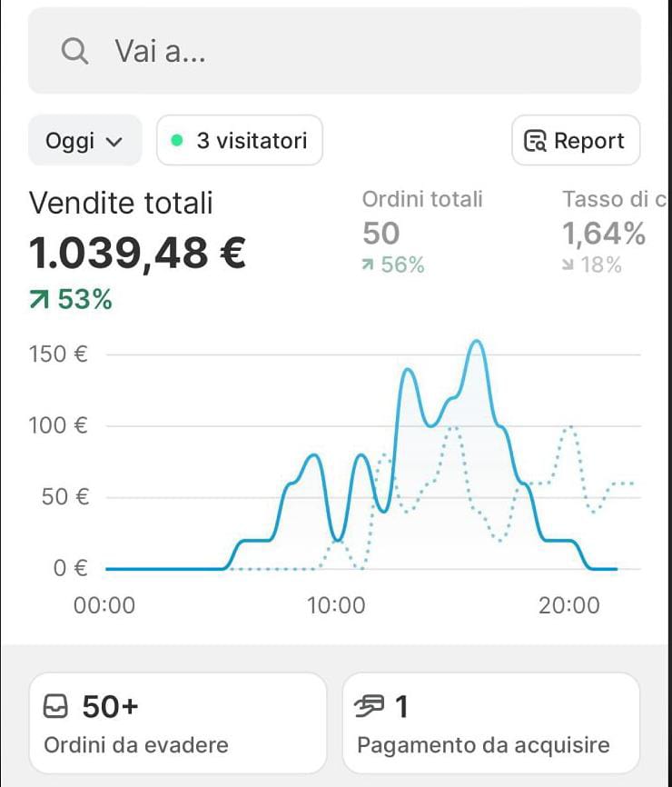Tap the chevron arrow next to Oggi
The height and width of the screenshot is (787, 672).
click(x=114, y=142)
